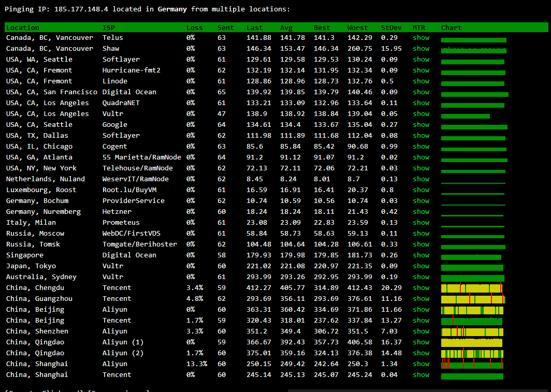Screen dimensions: 551x392
Task: Show MTR for Los Angeles QuadraNET
Action: coord(421,103)
